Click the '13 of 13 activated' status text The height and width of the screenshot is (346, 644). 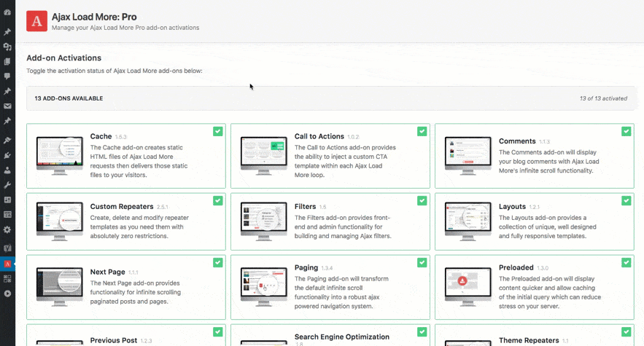coord(603,98)
